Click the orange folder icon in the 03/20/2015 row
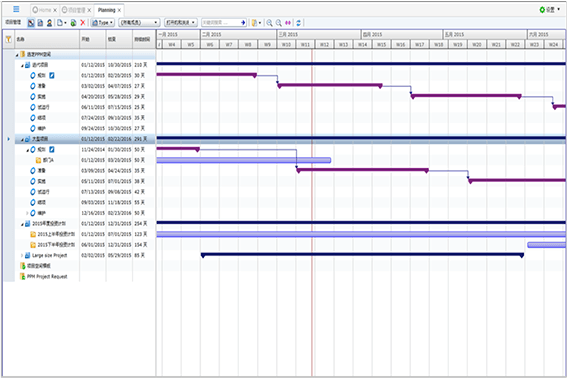The width and height of the screenshot is (568, 380). click(38, 160)
